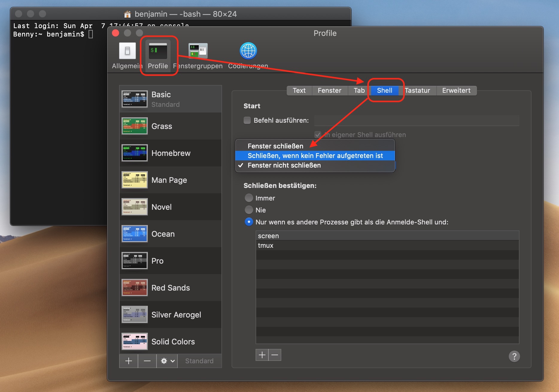The width and height of the screenshot is (559, 392).
Task: Close the Profile preferences window
Action: point(116,33)
